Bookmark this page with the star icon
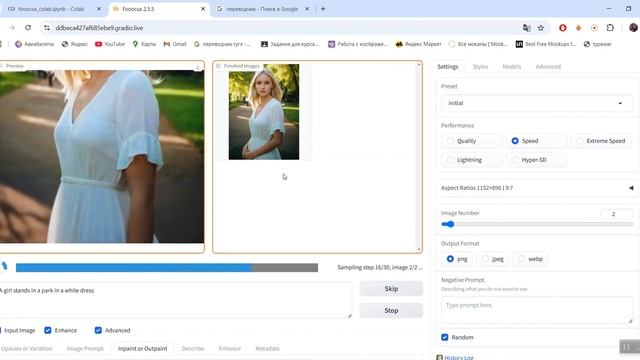This screenshot has width=640, height=360. pyautogui.click(x=541, y=28)
